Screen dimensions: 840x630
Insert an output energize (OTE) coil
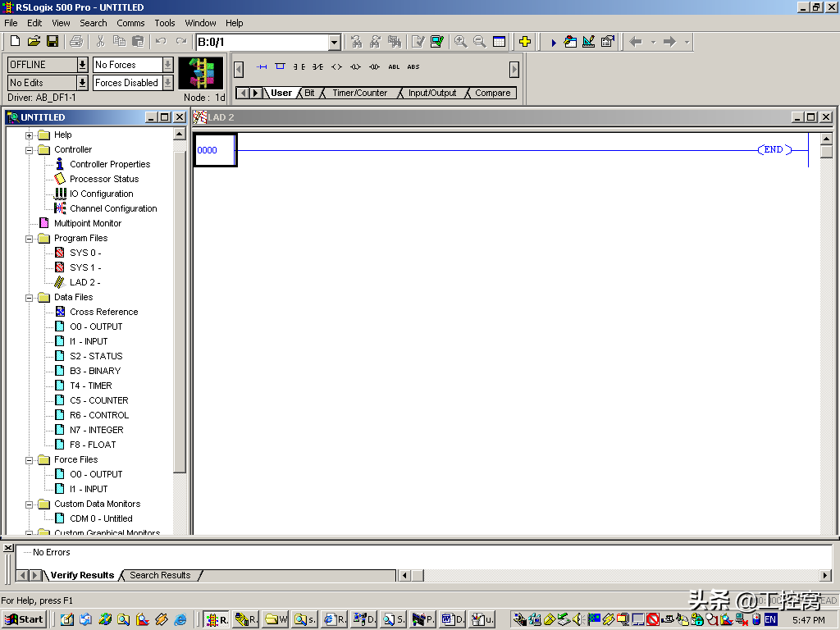pos(336,67)
